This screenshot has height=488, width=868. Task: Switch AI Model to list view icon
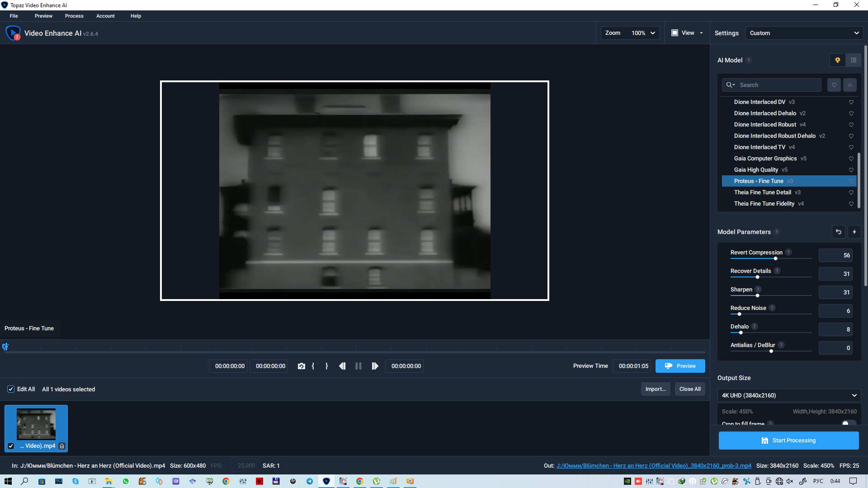tap(854, 60)
